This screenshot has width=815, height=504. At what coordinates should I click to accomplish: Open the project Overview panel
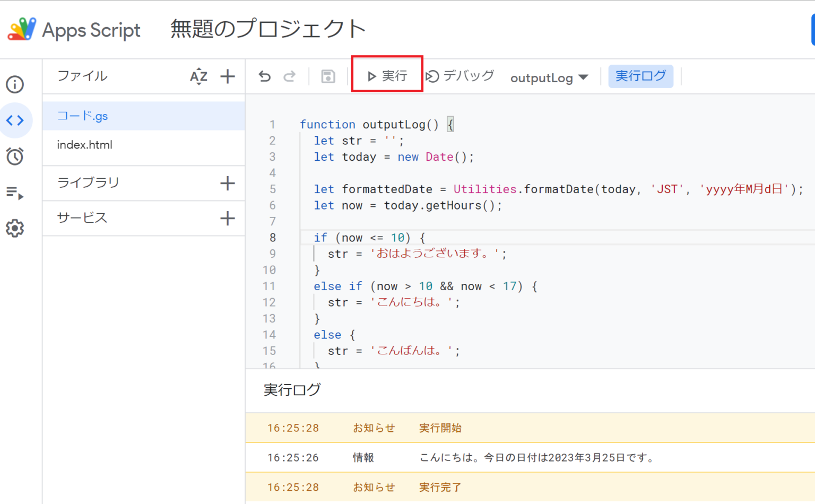(x=15, y=84)
